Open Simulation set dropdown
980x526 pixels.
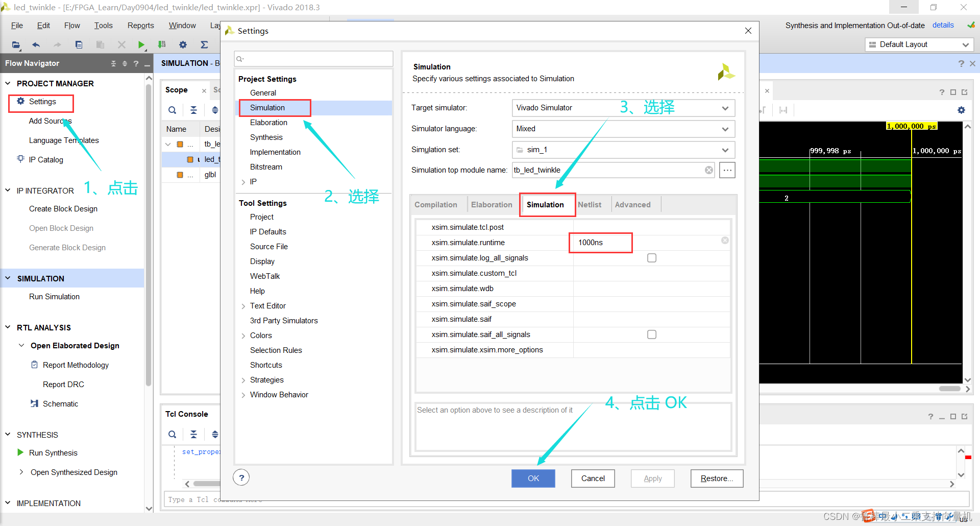pos(725,150)
